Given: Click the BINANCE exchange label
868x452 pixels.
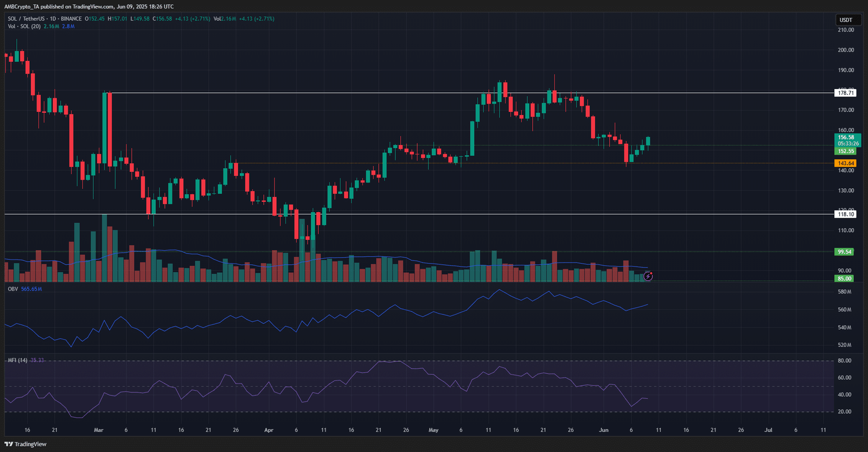Looking at the screenshot, I should 71,19.
